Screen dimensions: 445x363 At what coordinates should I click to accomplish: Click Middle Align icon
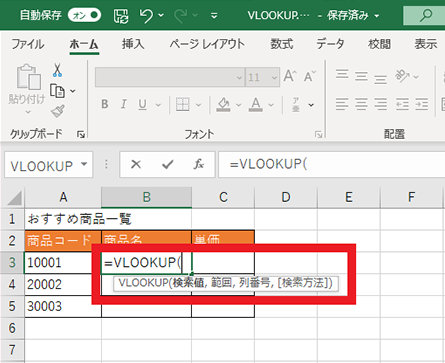click(x=361, y=77)
